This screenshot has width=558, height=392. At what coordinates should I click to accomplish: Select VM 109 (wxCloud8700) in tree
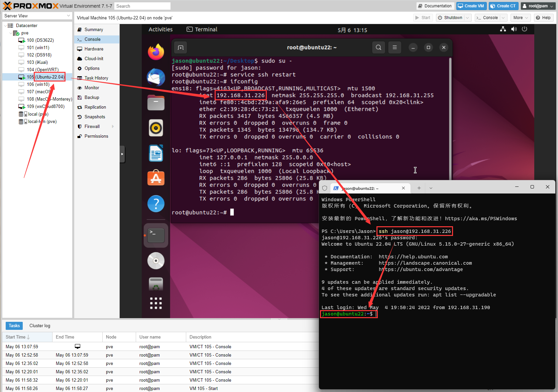(x=45, y=106)
